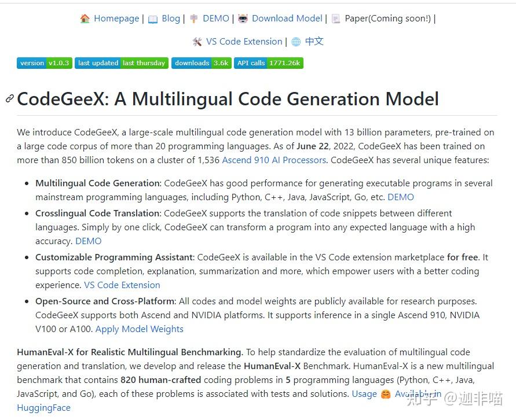This screenshot has width=516, height=420.
Task: Click the page icon next to Paper
Action: 336,18
